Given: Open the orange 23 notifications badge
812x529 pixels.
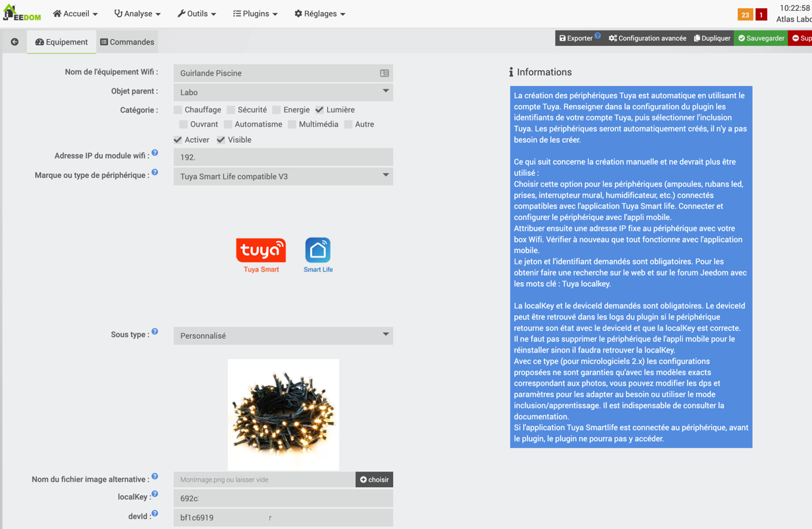Looking at the screenshot, I should click(745, 15).
